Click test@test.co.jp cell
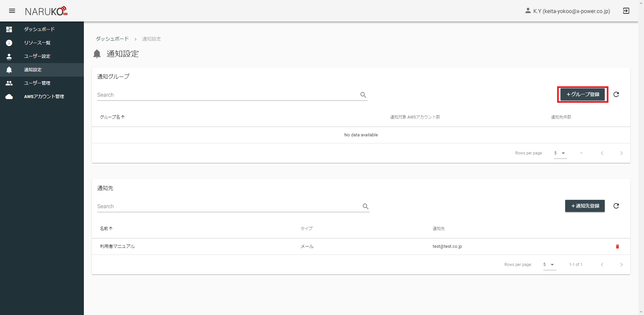This screenshot has height=315, width=644. coord(447,246)
